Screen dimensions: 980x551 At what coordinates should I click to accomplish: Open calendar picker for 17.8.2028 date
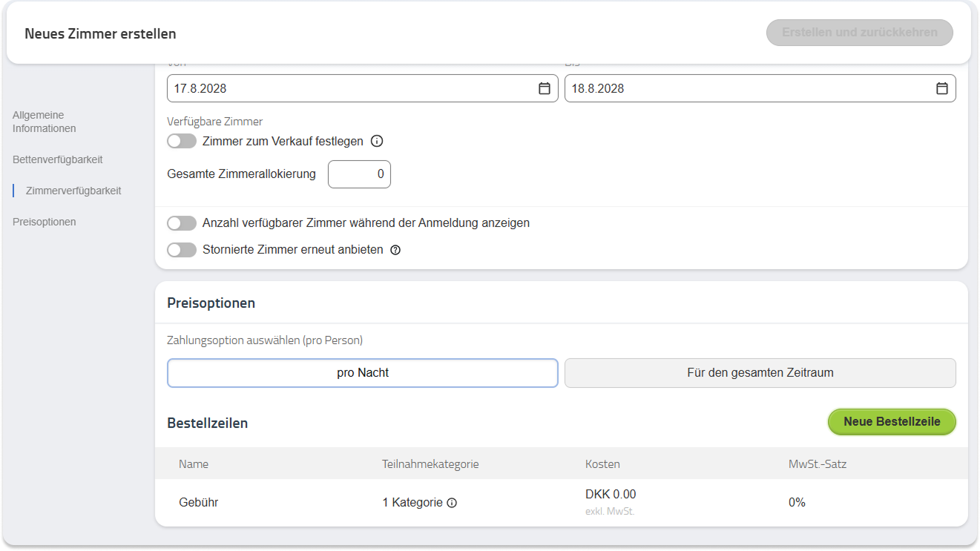[x=545, y=88]
